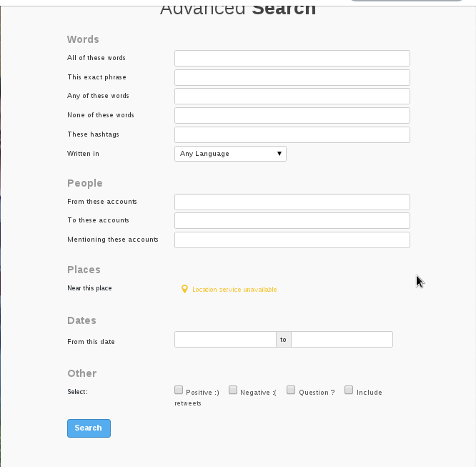Enable the Positive :) checkbox
Viewport: 476px width, 467px height.
(x=179, y=390)
